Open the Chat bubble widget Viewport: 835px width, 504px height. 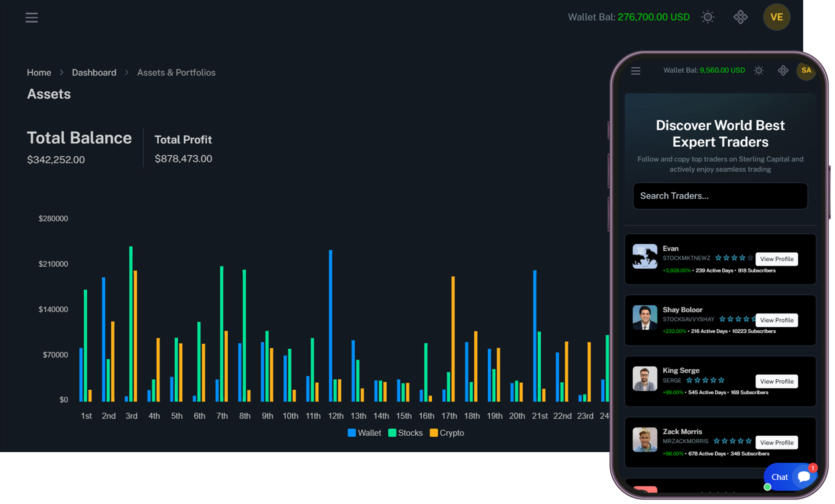789,477
